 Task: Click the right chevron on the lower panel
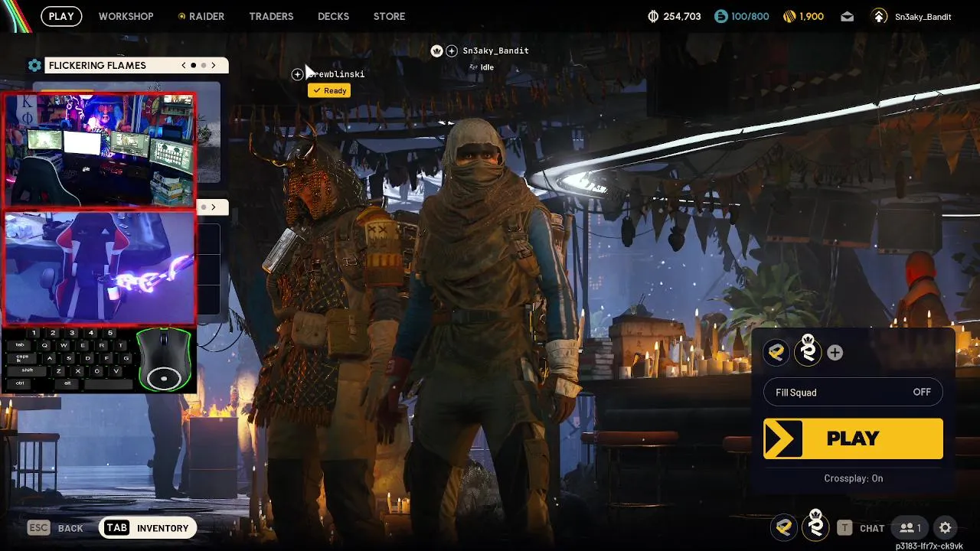(214, 207)
